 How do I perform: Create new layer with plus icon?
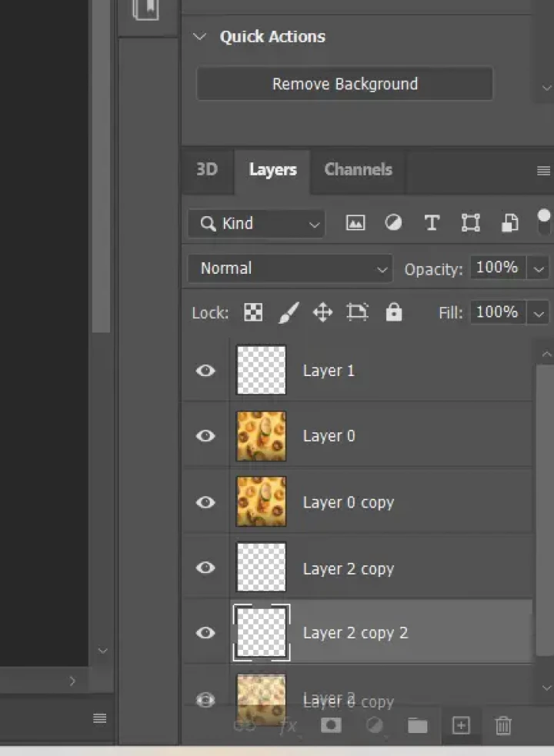tap(461, 725)
